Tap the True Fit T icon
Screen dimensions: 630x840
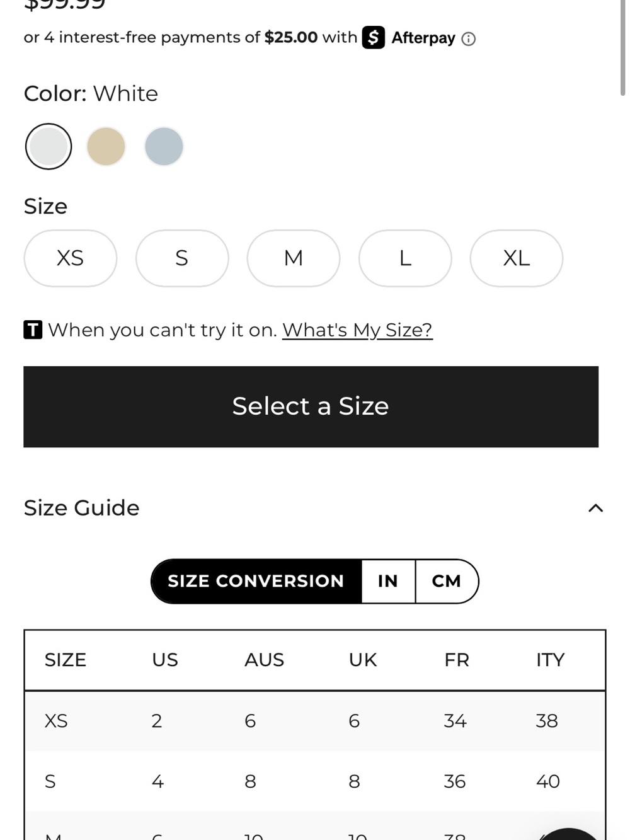pos(33,330)
